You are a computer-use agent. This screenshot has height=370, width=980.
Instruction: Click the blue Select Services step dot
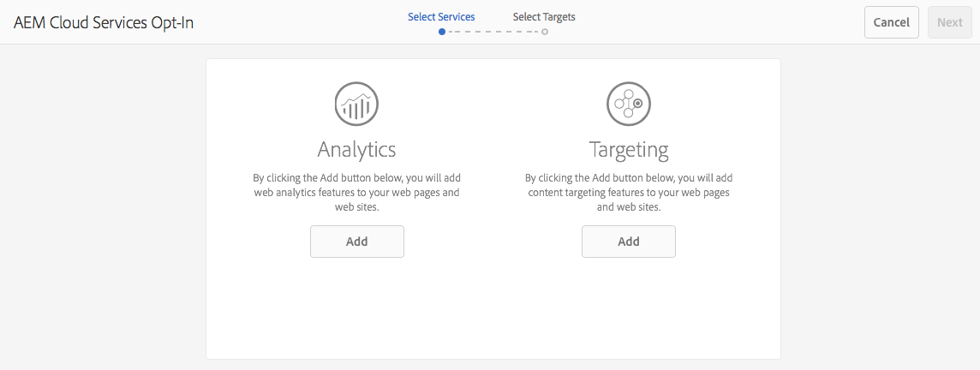click(x=442, y=32)
